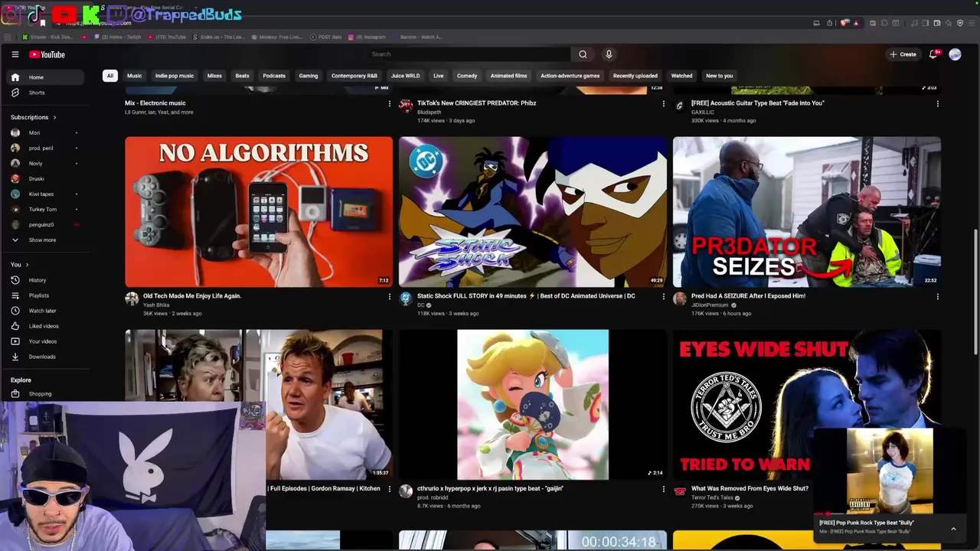Open options for TikTok's New CRINGIEST PREDATOR video

(663, 104)
